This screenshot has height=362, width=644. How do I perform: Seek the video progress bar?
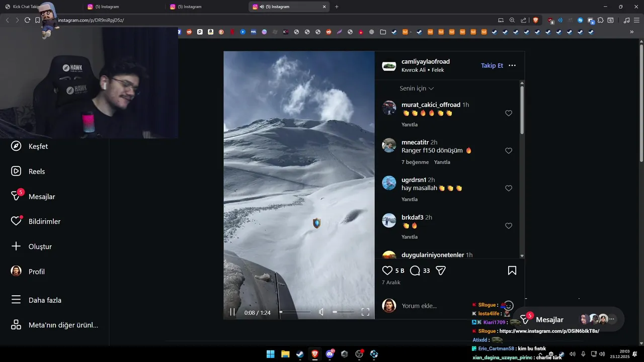(295, 312)
